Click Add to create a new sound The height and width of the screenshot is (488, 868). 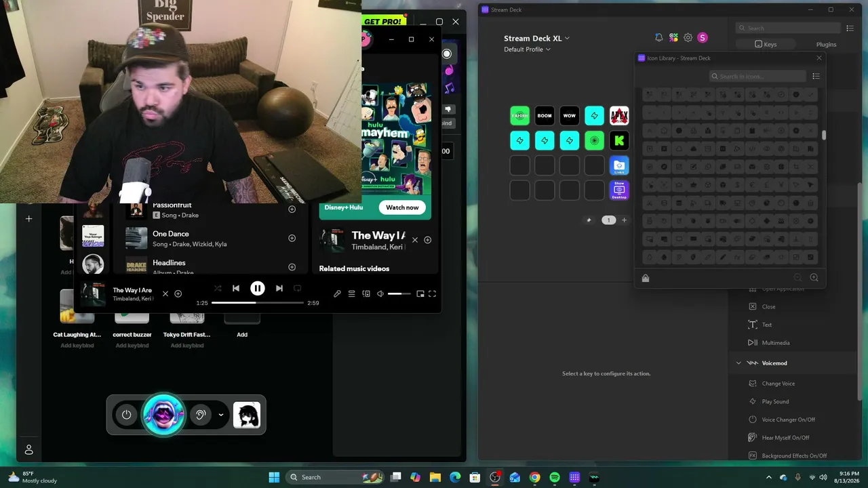click(x=242, y=334)
